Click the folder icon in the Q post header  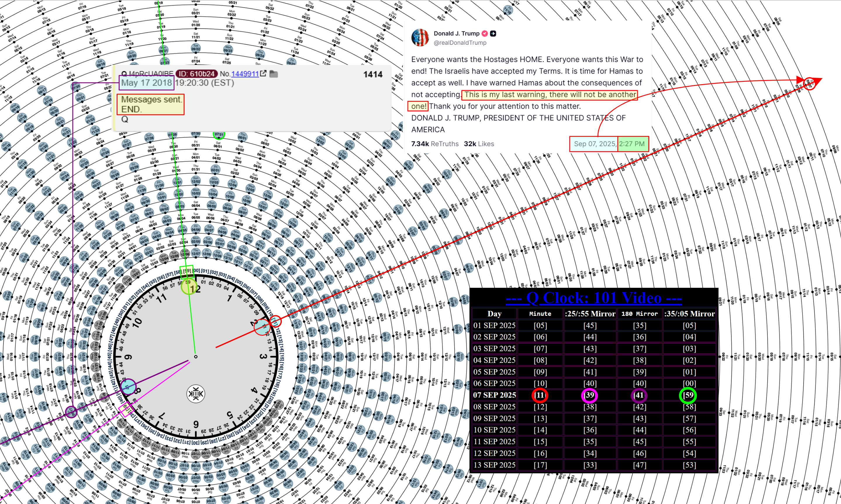point(274,74)
